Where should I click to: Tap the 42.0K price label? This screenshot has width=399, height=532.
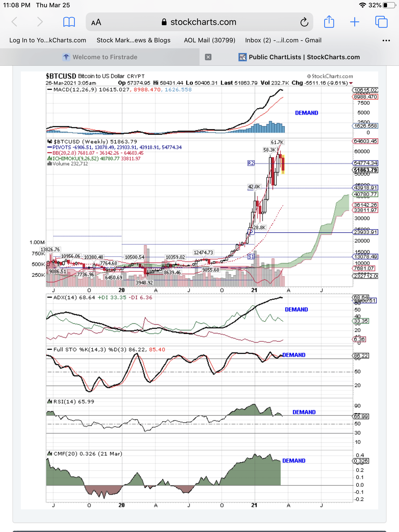pyautogui.click(x=254, y=187)
